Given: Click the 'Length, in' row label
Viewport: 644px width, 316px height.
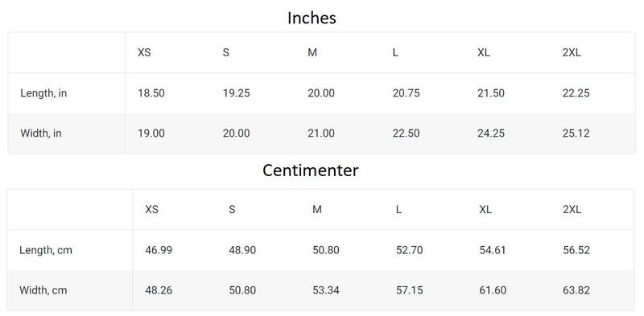Looking at the screenshot, I should tap(43, 93).
